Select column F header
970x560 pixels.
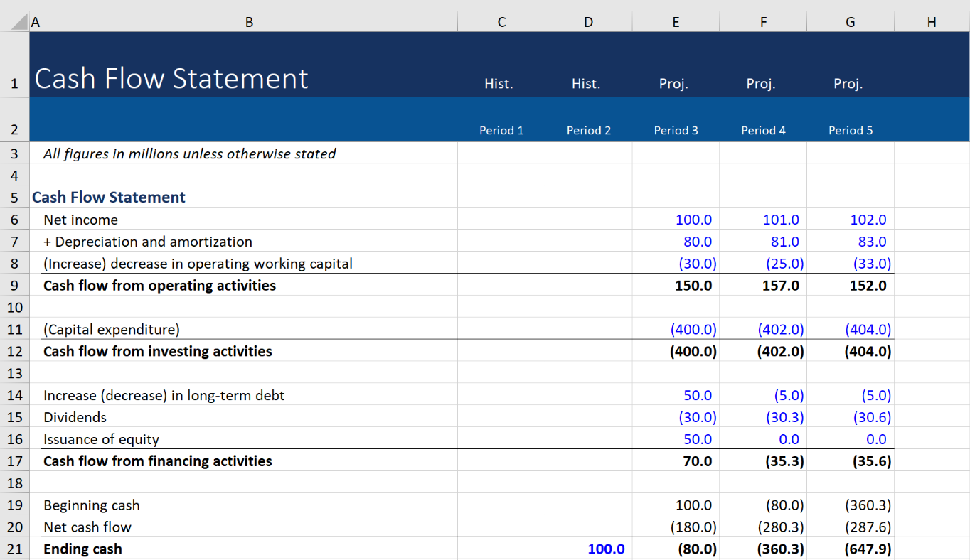pos(763,23)
